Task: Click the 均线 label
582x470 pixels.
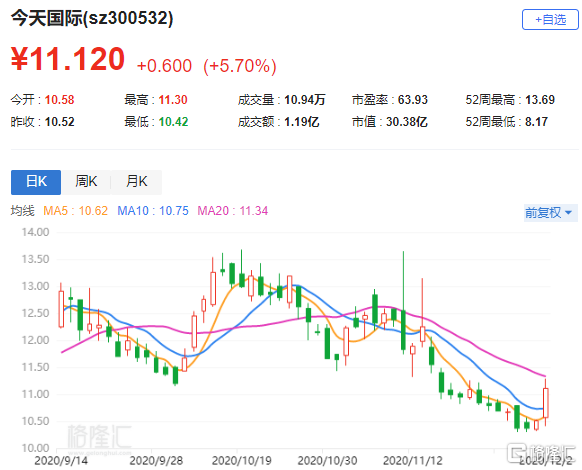Action: point(22,211)
